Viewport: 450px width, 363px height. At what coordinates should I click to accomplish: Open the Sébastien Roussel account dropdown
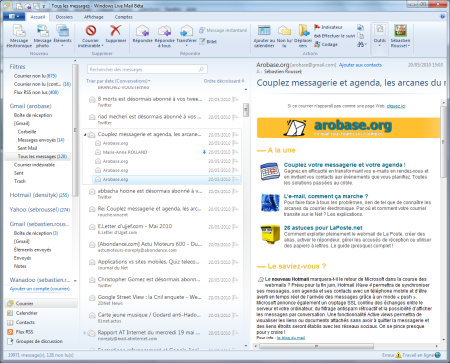click(x=400, y=36)
